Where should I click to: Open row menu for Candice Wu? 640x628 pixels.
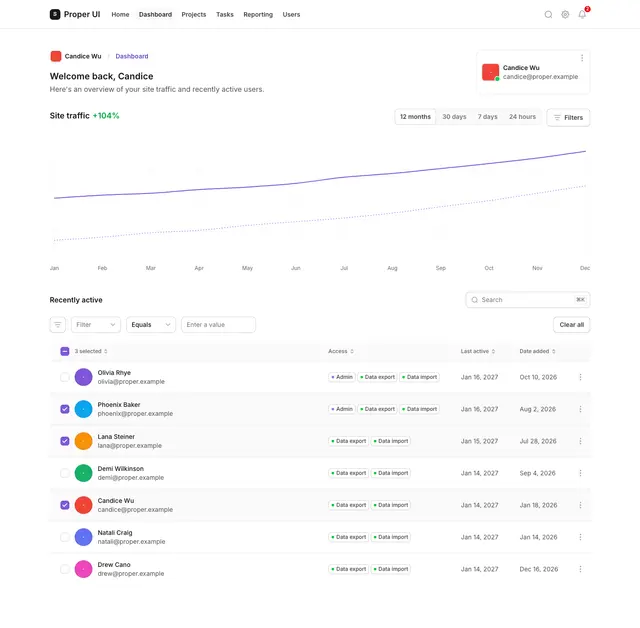580,505
